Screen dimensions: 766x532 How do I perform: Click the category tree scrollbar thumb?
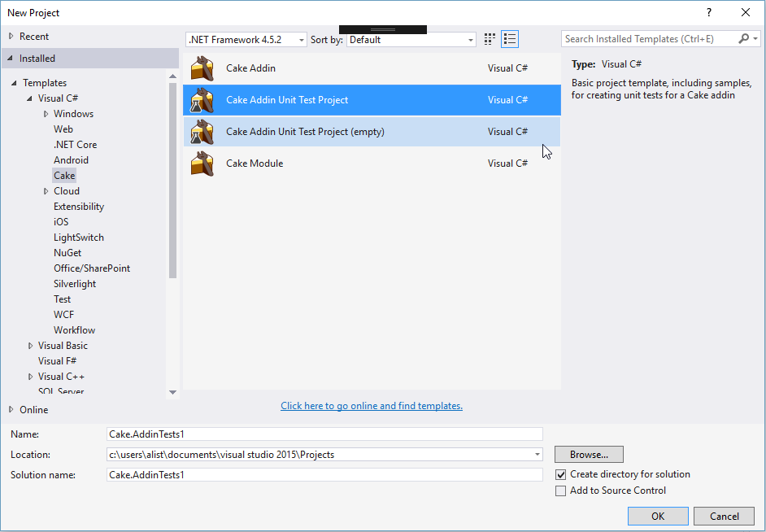point(172,181)
